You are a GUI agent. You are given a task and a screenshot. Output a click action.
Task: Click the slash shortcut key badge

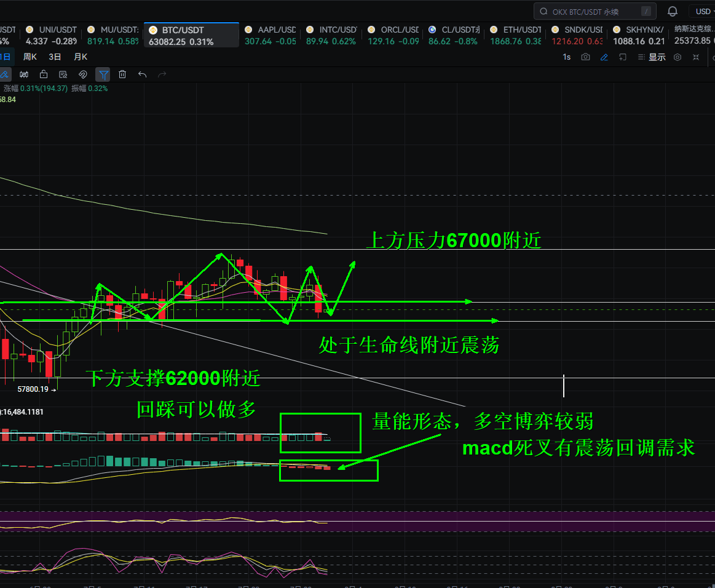coord(646,12)
